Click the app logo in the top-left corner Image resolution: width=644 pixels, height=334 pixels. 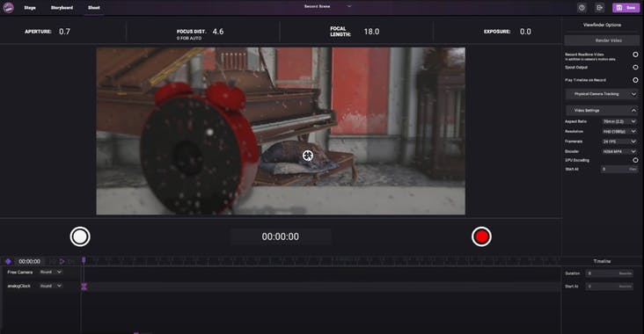pos(8,7)
